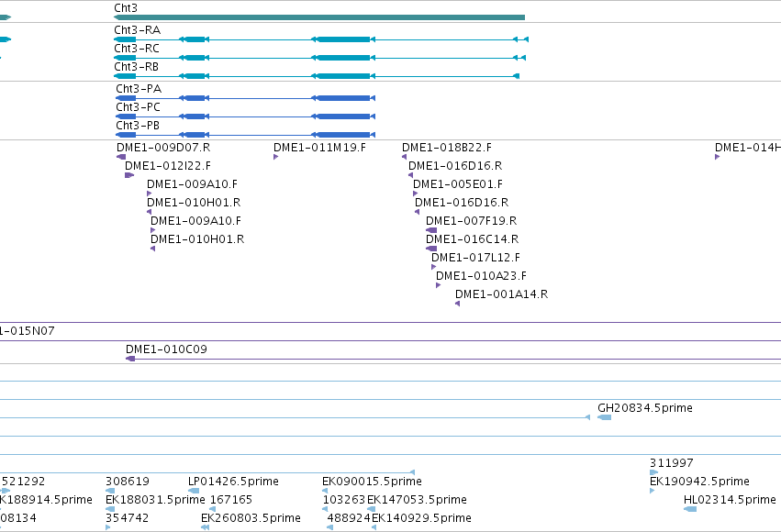Image resolution: width=781 pixels, height=532 pixels.
Task: Click the 354742 feature label
Action: point(127,518)
